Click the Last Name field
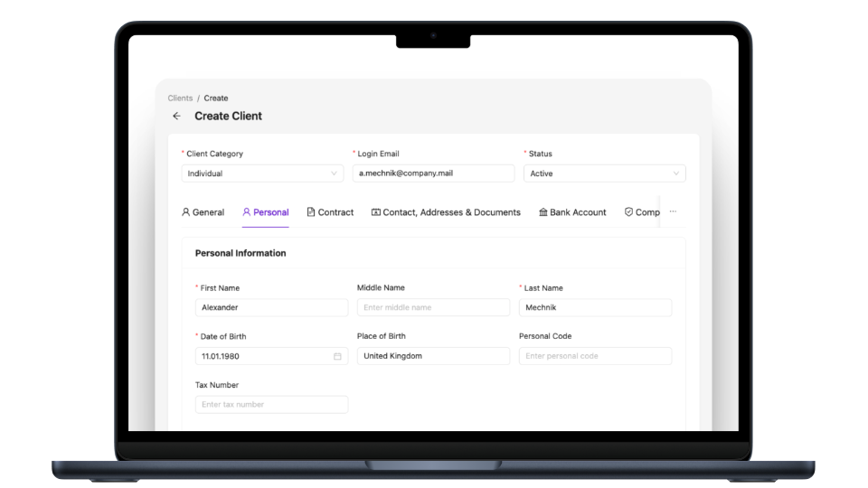 point(595,307)
